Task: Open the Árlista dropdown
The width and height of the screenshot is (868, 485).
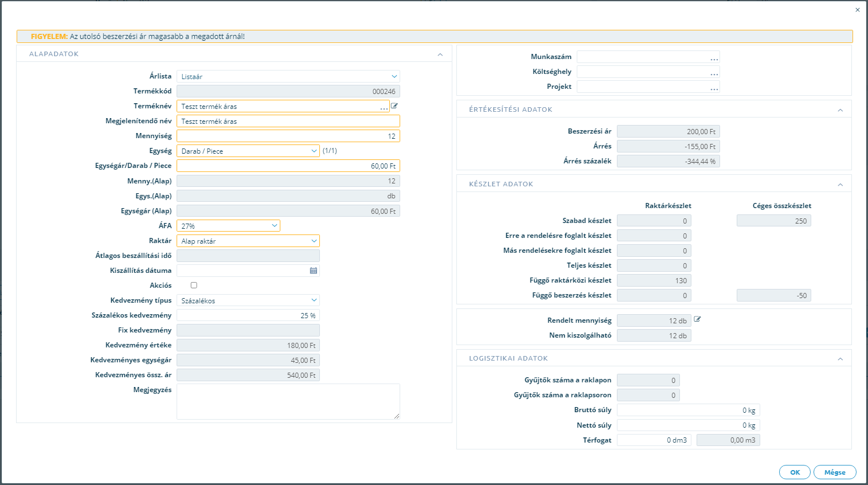Action: (x=288, y=76)
